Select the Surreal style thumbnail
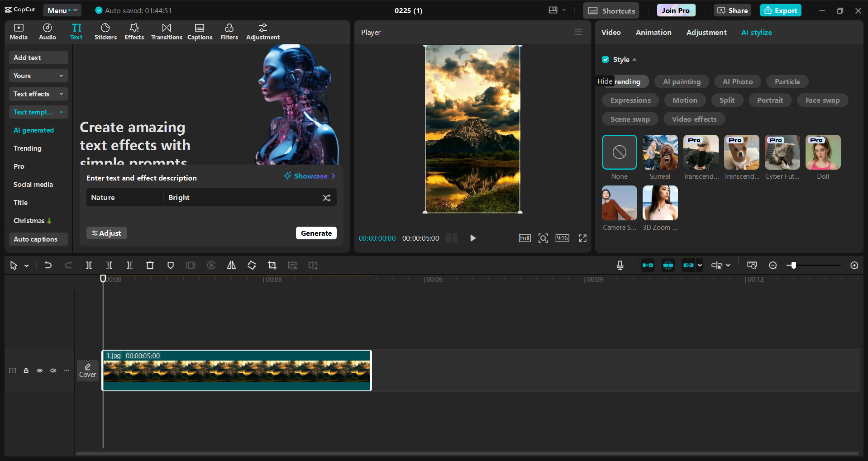The height and width of the screenshot is (461, 868). point(659,152)
